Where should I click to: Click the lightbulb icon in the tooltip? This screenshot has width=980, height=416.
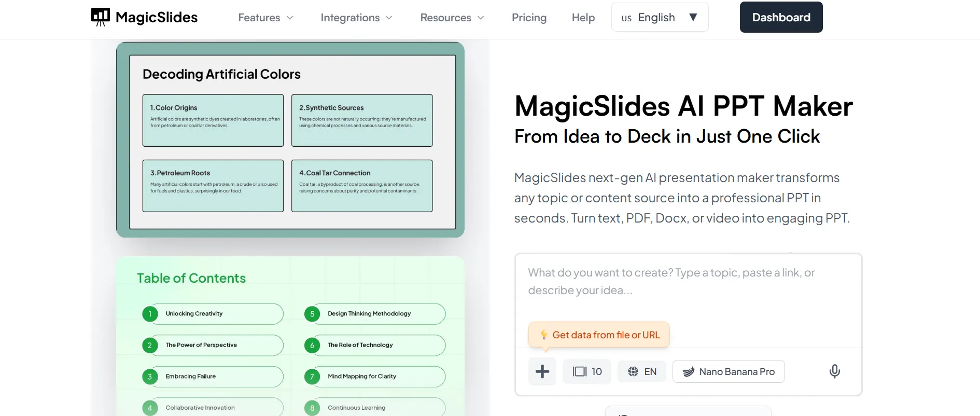pyautogui.click(x=544, y=335)
